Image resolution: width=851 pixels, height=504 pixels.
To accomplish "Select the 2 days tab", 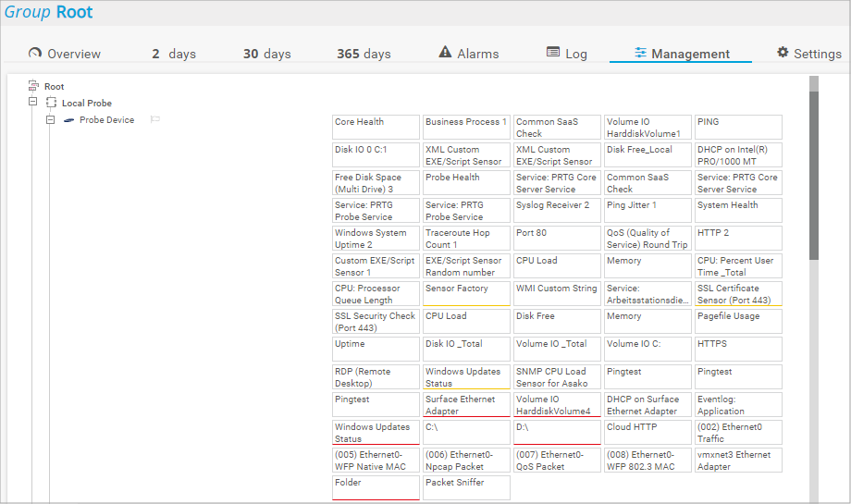I will (x=174, y=54).
